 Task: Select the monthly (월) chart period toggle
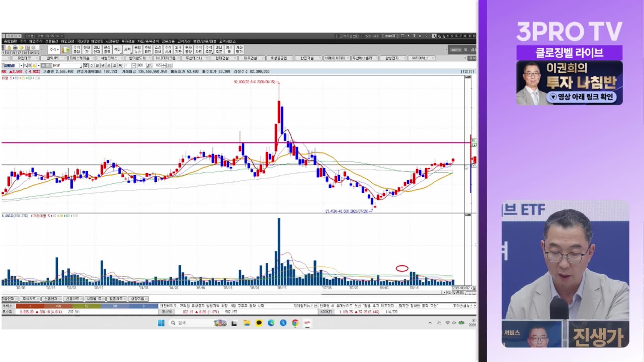(x=97, y=66)
